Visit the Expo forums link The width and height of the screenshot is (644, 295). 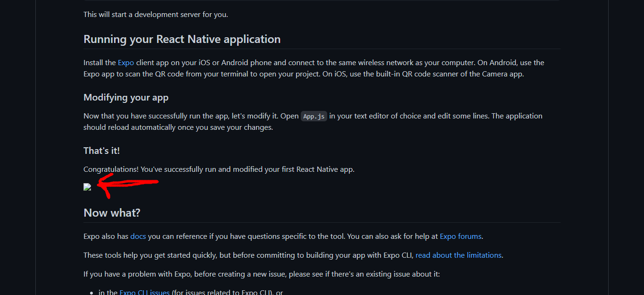tap(461, 236)
